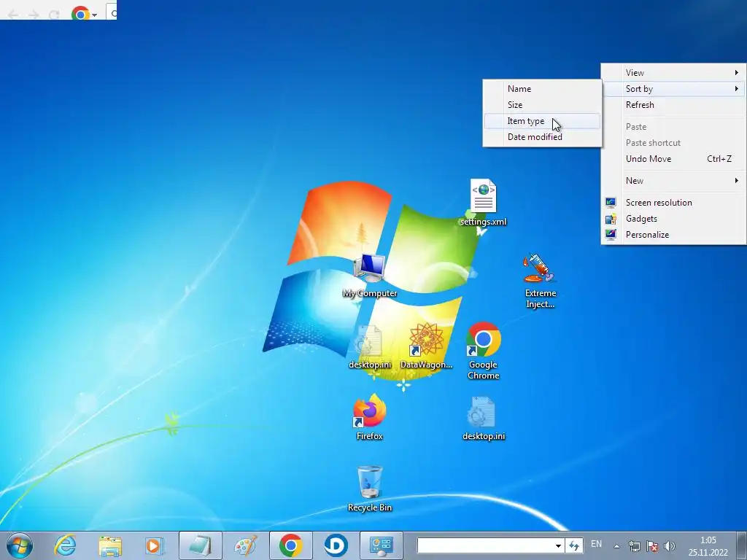Open Paint from the taskbar
This screenshot has width=747, height=560.
245,545
